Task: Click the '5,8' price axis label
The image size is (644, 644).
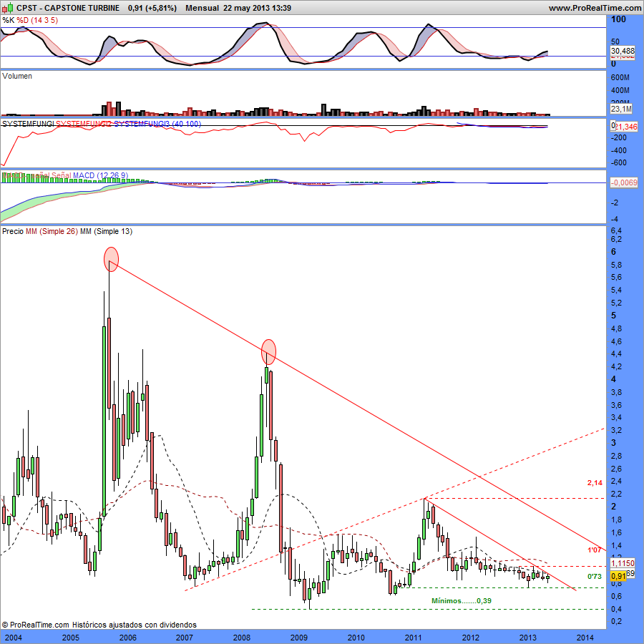Action: click(x=617, y=265)
